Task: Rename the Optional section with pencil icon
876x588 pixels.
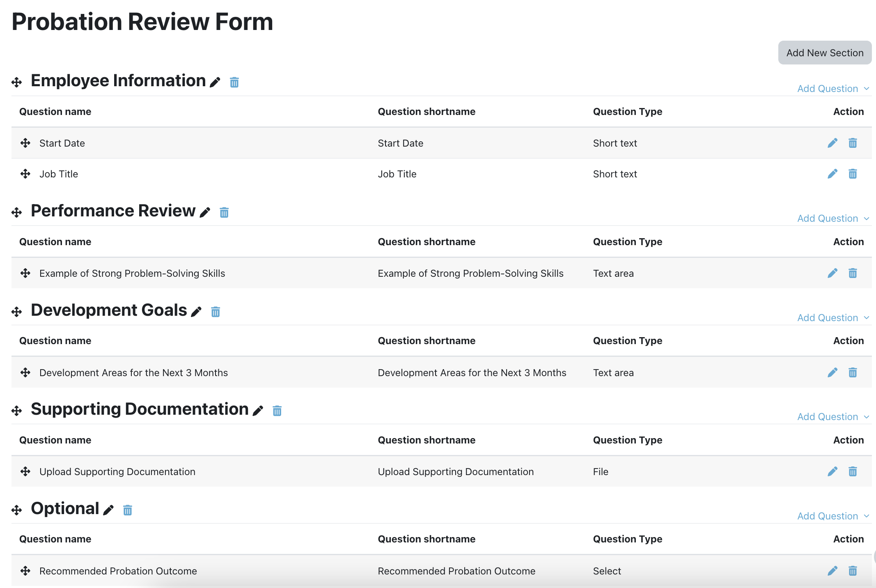Action: (x=108, y=510)
